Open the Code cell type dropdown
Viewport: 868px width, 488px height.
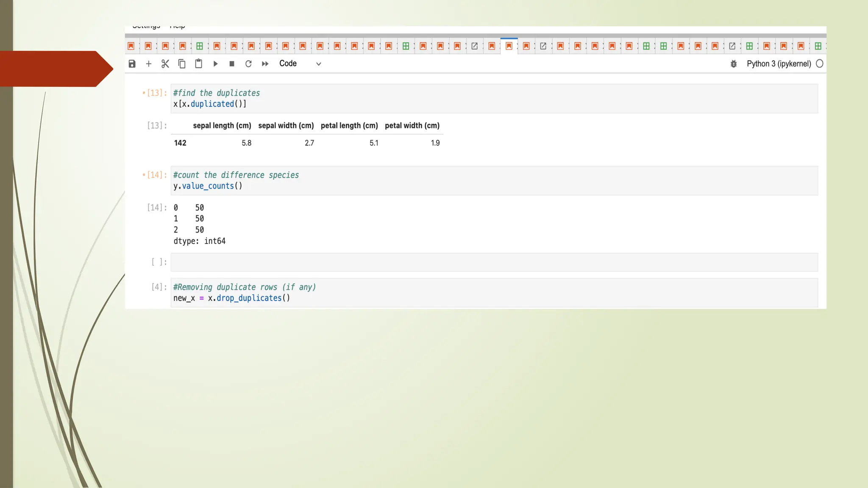point(300,64)
